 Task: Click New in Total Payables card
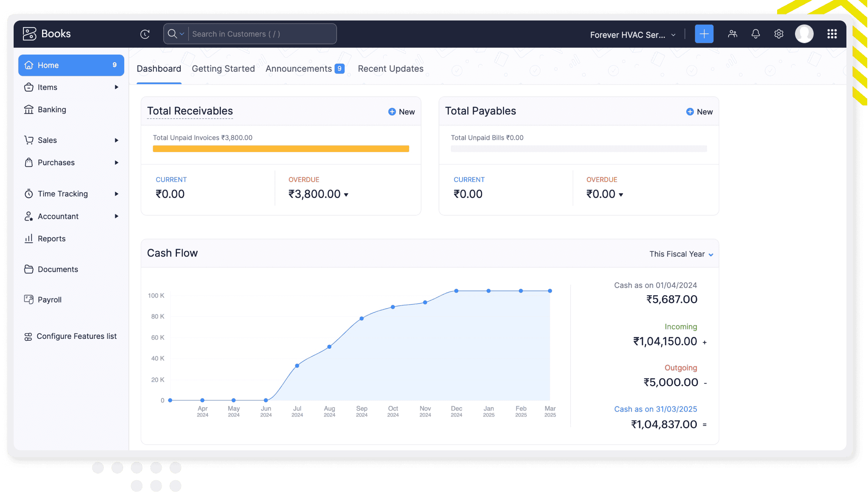click(x=699, y=112)
